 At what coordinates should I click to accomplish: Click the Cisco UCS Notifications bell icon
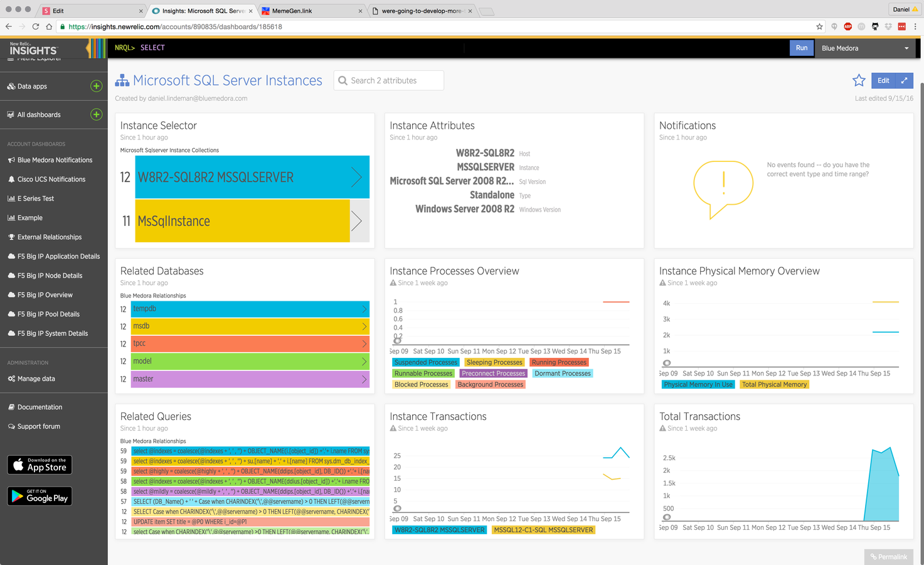click(x=11, y=179)
